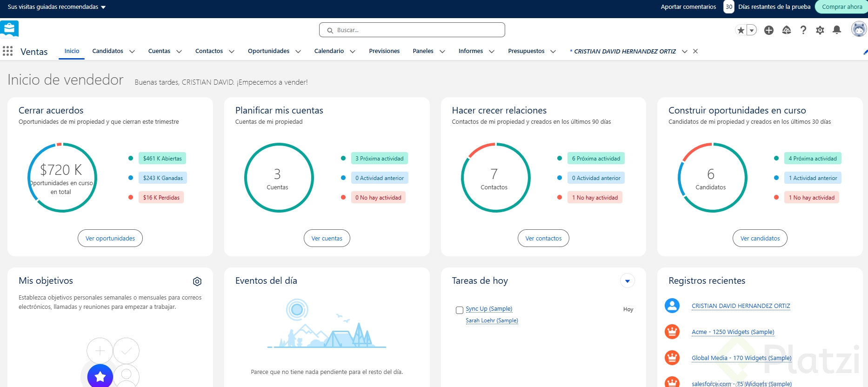Expand the favorites list dropdown arrow

[x=752, y=30]
